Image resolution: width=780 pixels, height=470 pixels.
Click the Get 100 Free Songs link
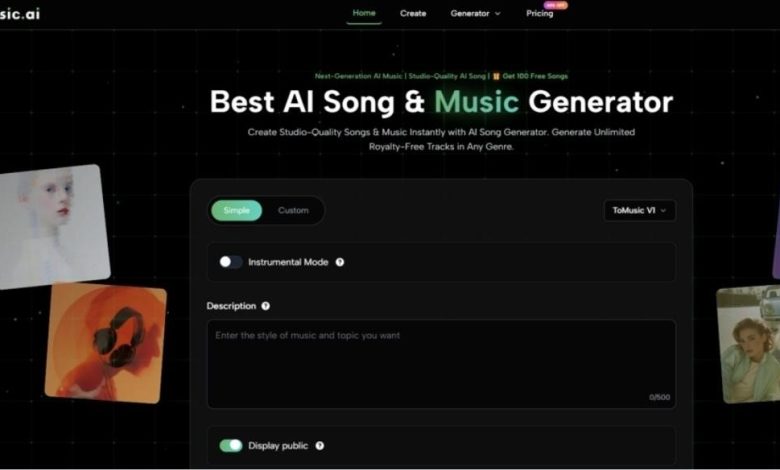point(535,76)
